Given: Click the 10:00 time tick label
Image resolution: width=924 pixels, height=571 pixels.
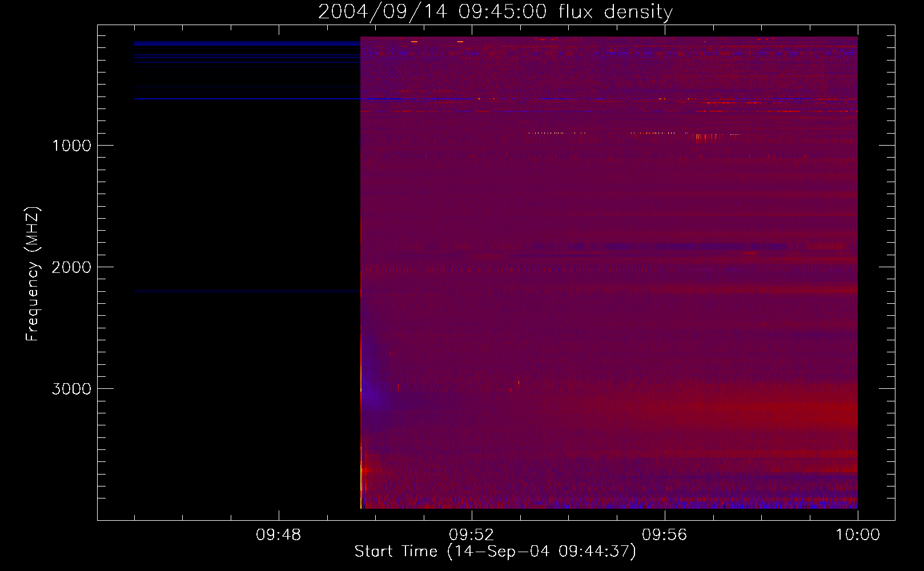Looking at the screenshot, I should tap(858, 535).
